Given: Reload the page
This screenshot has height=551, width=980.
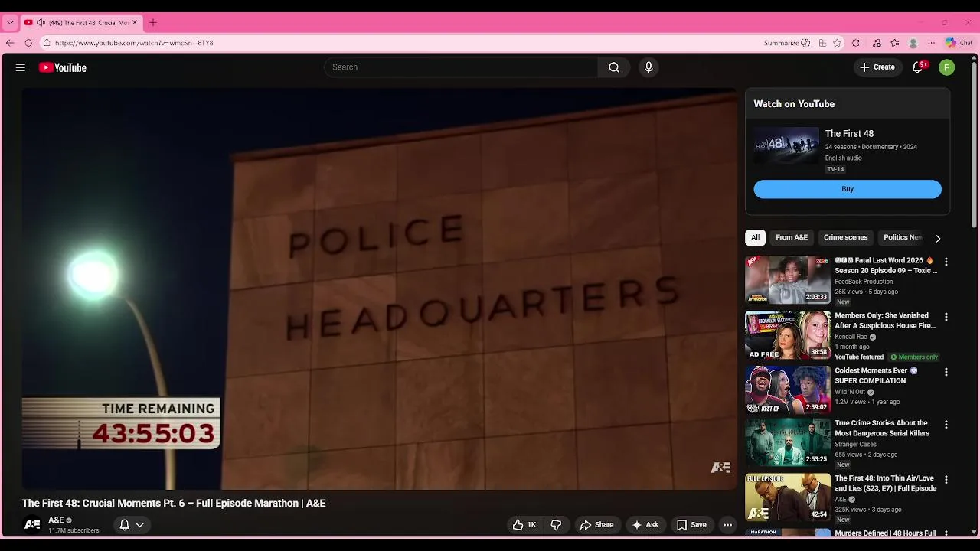Looking at the screenshot, I should click(28, 43).
